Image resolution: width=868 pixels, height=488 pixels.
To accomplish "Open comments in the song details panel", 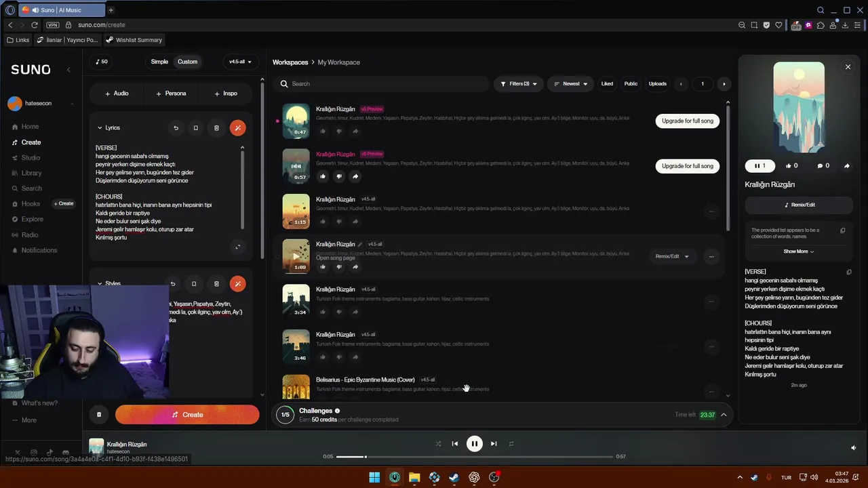I will 823,165.
